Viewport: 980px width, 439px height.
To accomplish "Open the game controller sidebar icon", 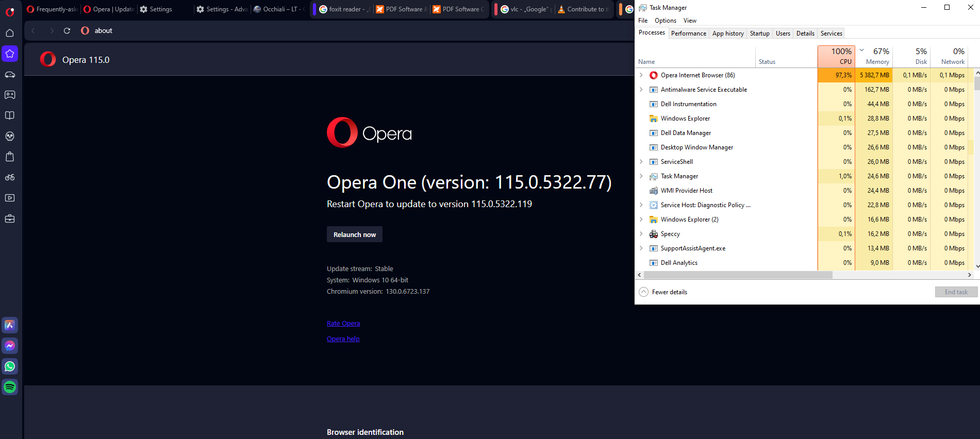I will [10, 95].
